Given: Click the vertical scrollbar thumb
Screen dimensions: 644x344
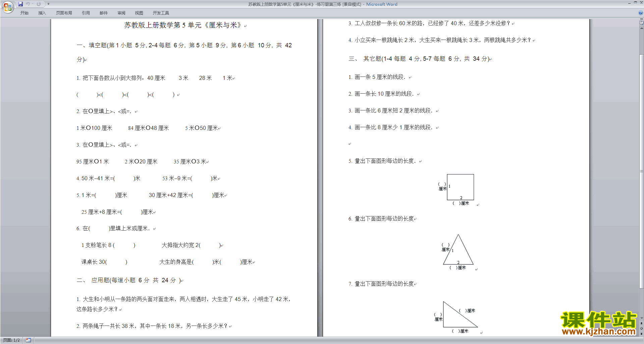Looking at the screenshot, I should coord(642,171).
